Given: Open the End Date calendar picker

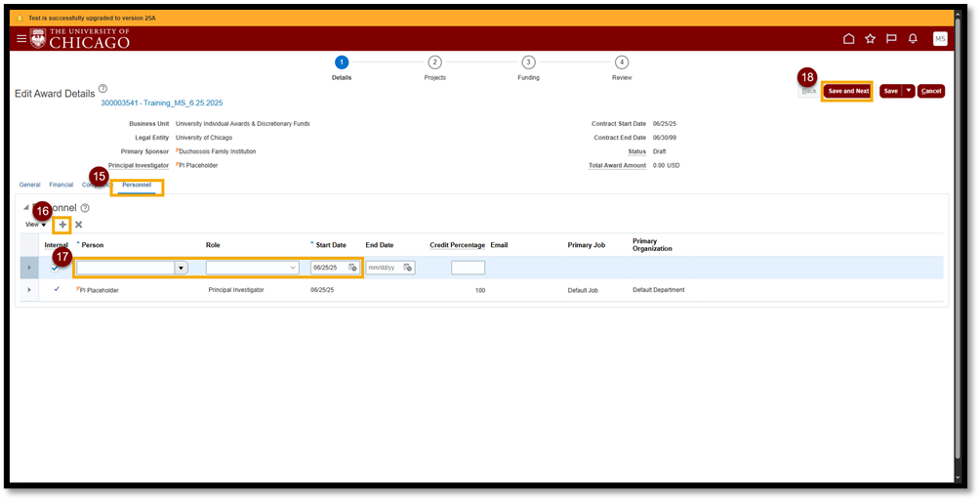Looking at the screenshot, I should pyautogui.click(x=407, y=268).
